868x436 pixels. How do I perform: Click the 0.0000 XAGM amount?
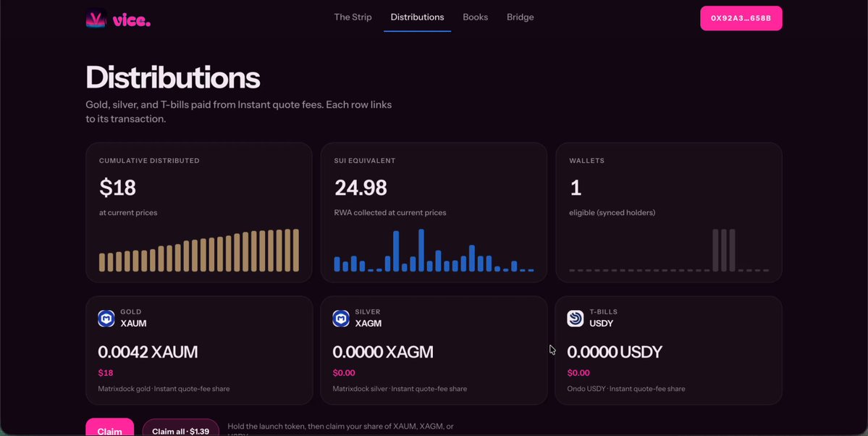pyautogui.click(x=383, y=352)
